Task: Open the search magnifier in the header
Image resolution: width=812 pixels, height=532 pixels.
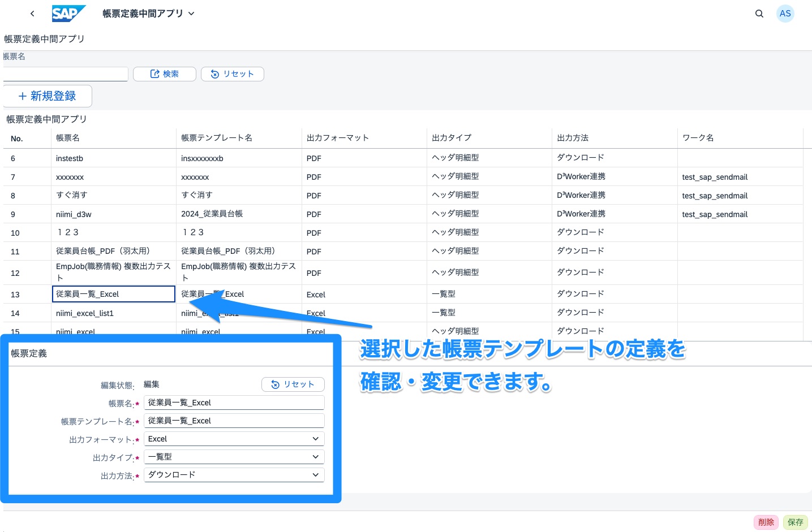Action: pos(759,14)
